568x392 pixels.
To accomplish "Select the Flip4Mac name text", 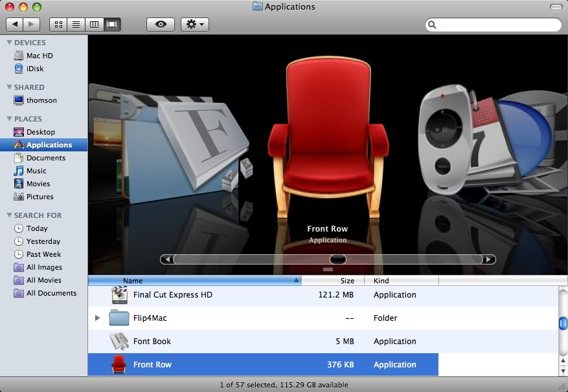I will 150,318.
